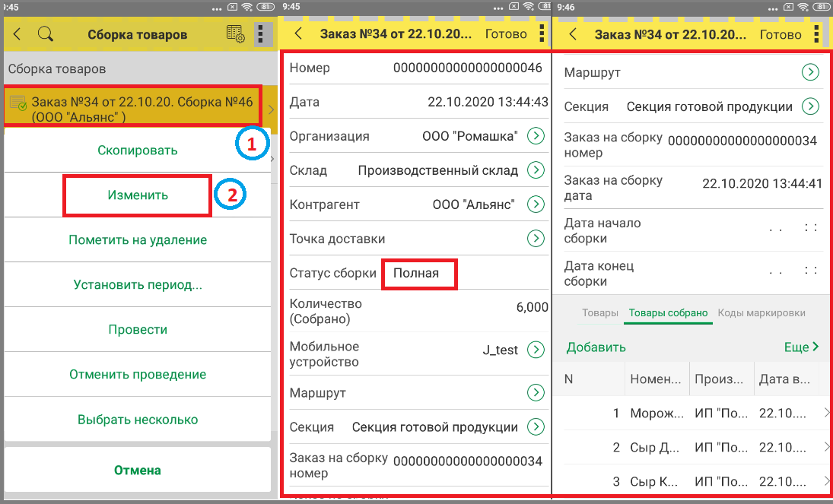Choose Провести in context menu
Image resolution: width=833 pixels, height=504 pixels.
click(138, 329)
